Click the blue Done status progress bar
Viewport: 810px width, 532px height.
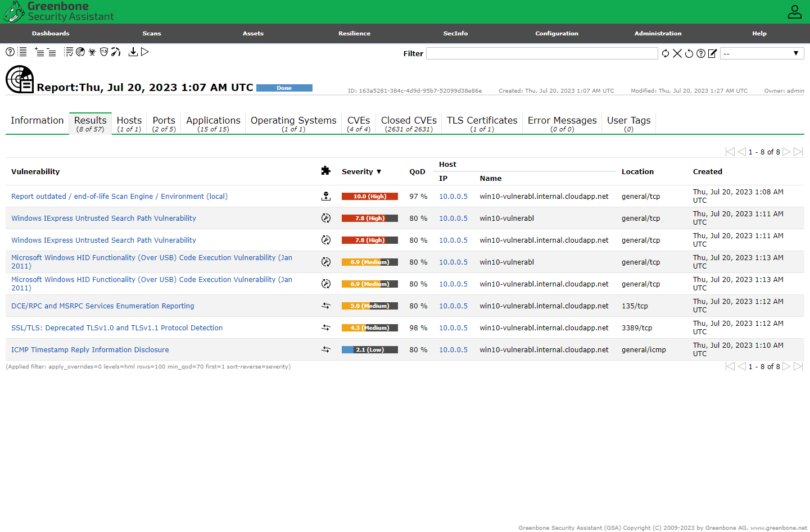pos(284,88)
